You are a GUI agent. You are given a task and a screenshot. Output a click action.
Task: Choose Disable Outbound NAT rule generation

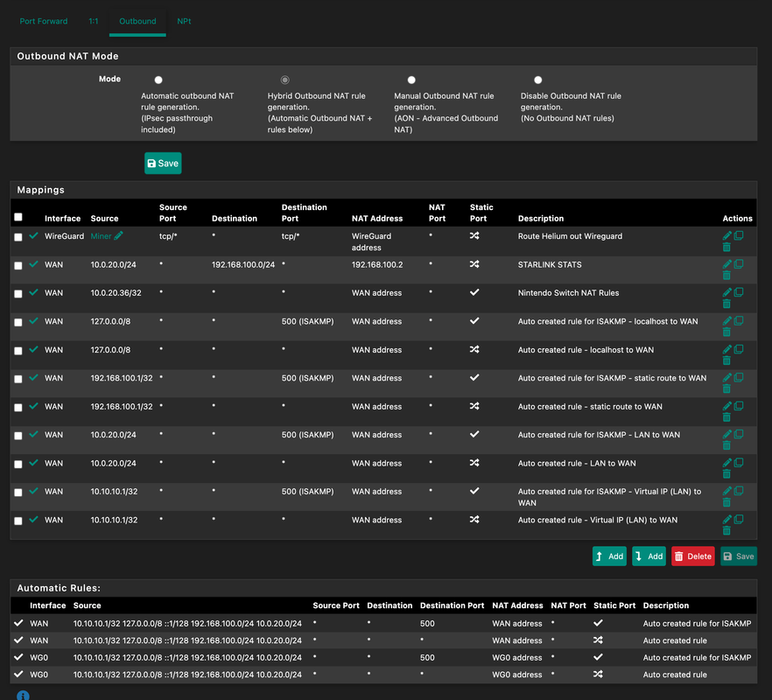[538, 80]
